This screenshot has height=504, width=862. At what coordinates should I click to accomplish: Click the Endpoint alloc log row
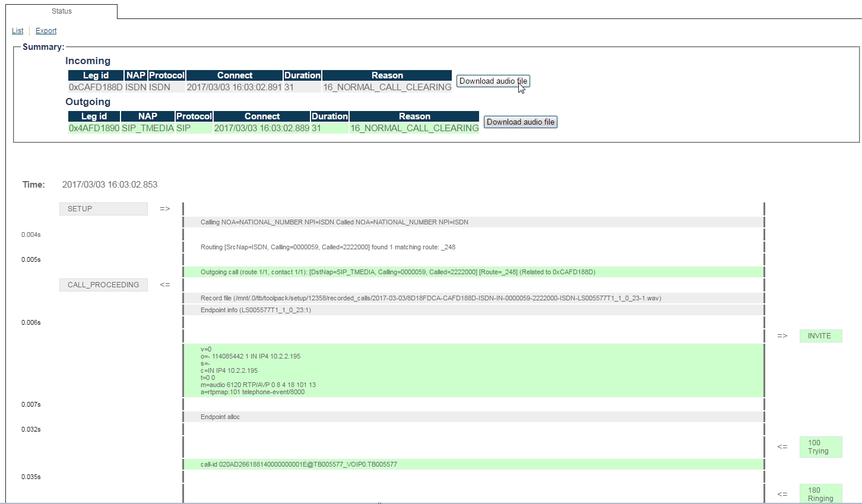(x=220, y=417)
